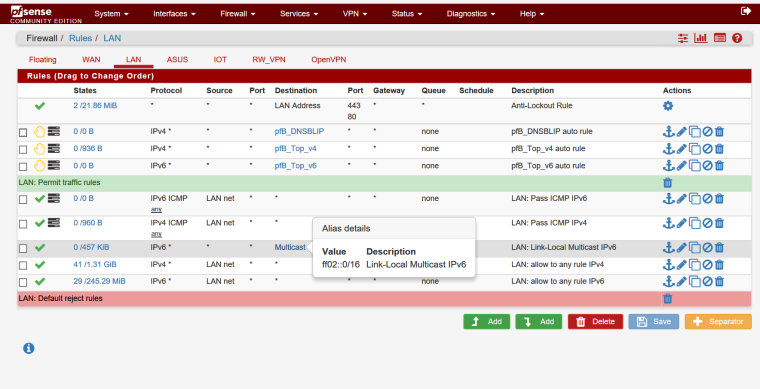The image size is (760, 389).
Task: Click the Save button
Action: pyautogui.click(x=654, y=322)
